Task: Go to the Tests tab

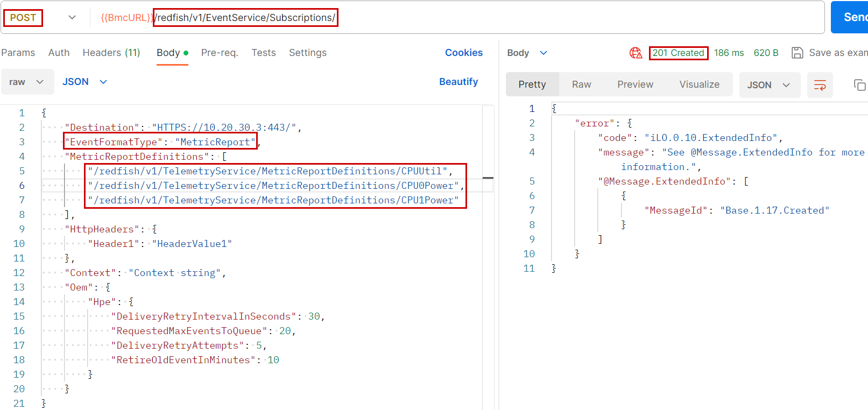Action: [x=263, y=53]
